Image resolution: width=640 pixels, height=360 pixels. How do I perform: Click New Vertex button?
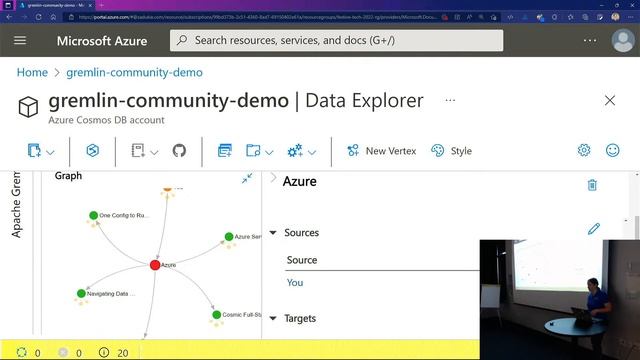pos(381,151)
